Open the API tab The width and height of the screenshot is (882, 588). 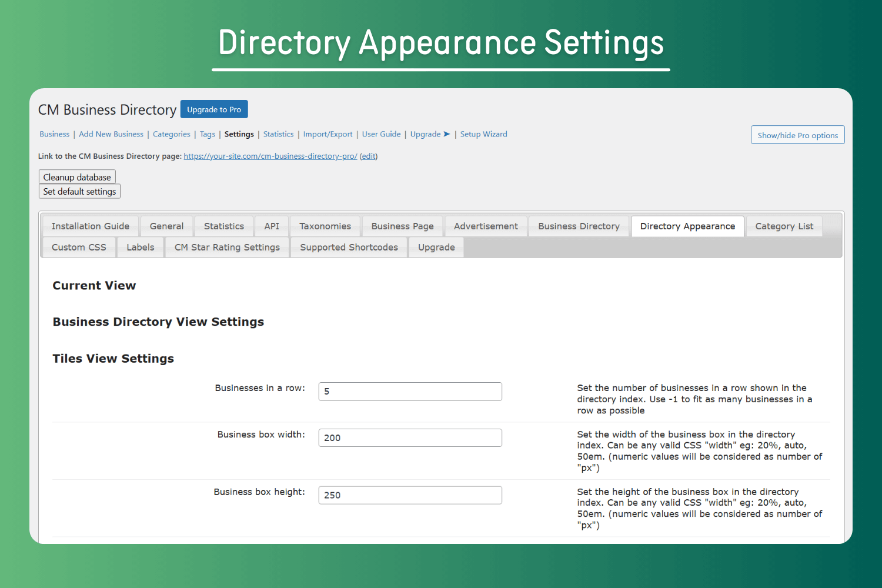click(272, 226)
